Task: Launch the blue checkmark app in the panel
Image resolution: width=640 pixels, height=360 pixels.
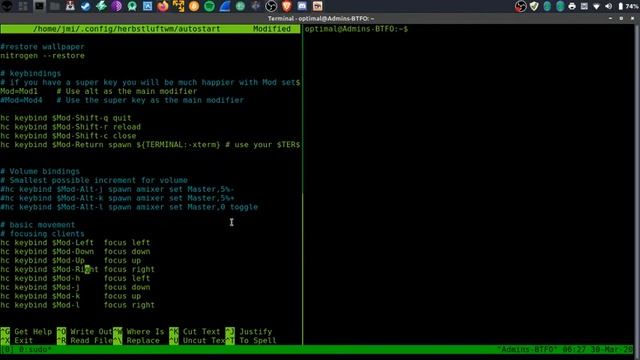Action: tap(85, 6)
